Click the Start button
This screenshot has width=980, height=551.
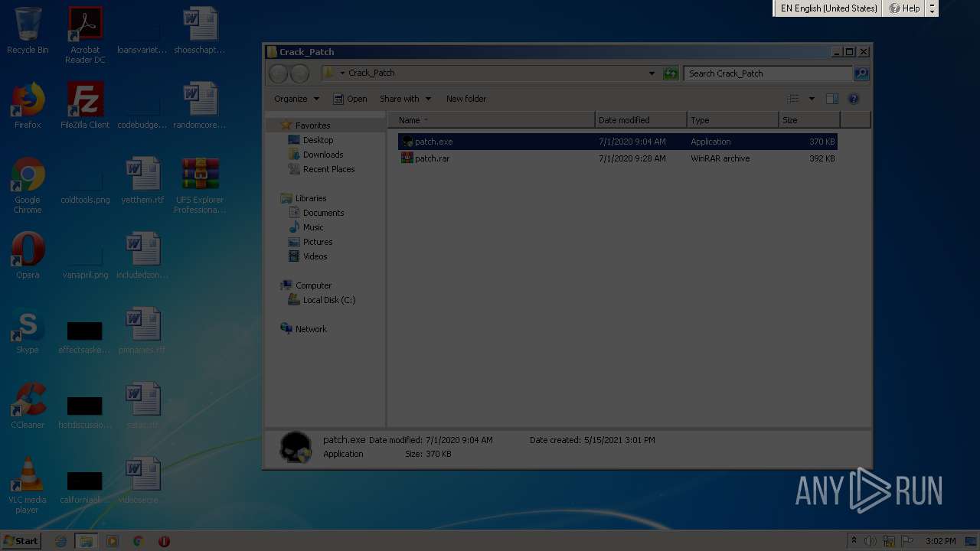(x=21, y=541)
